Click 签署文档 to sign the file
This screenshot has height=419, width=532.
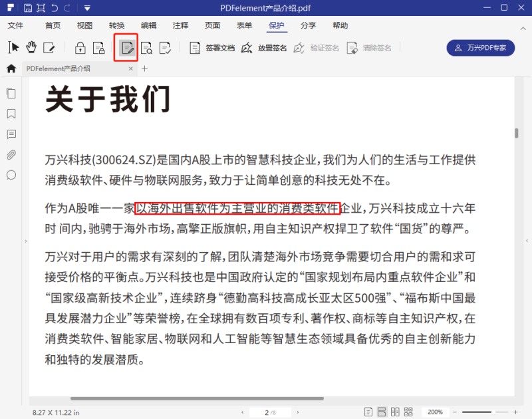point(213,48)
